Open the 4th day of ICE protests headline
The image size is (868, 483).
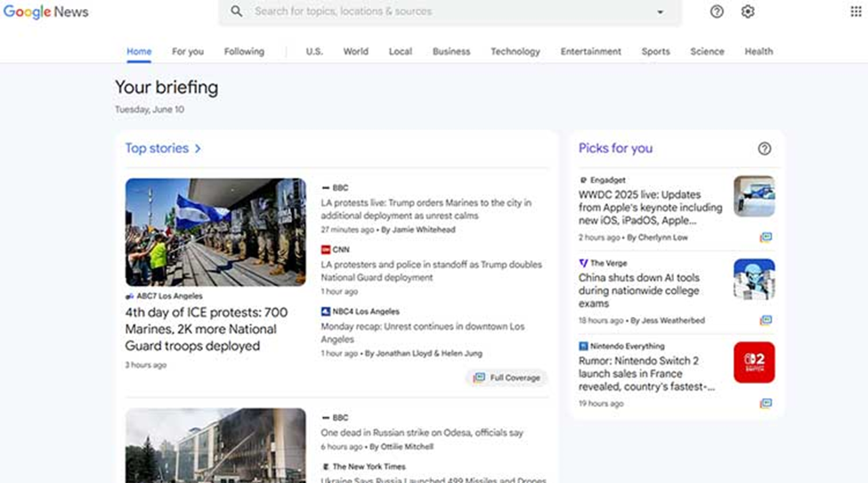coord(207,329)
